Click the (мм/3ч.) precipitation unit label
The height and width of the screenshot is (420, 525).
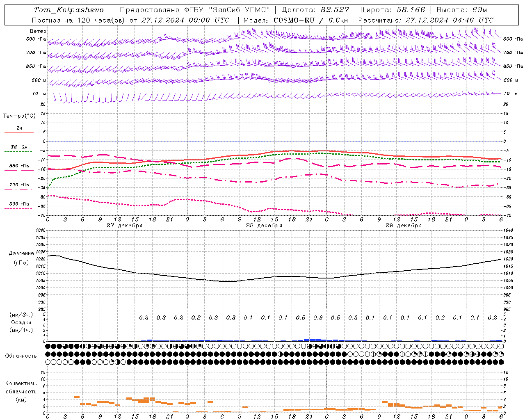click(21, 315)
